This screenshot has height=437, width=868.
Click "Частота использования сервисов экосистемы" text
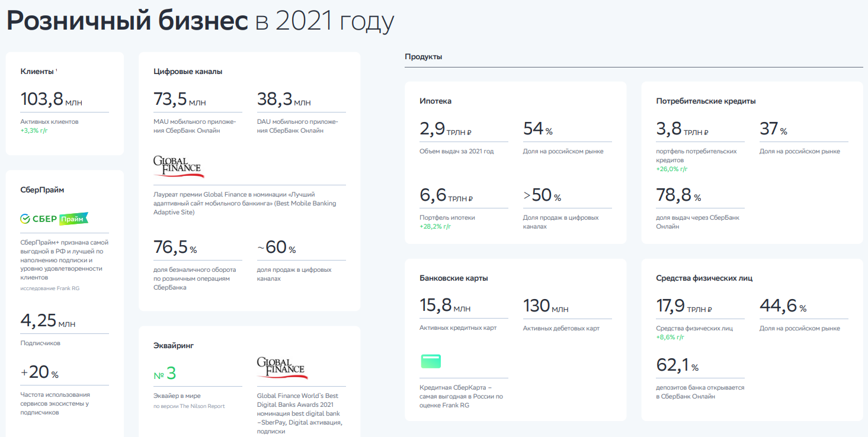point(55,403)
